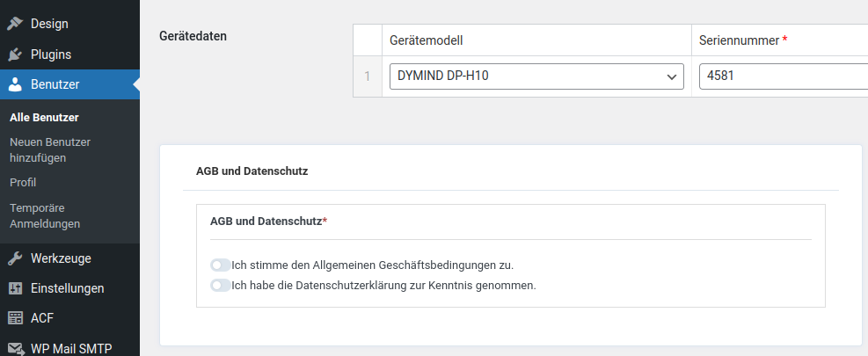Toggle Datenschutzerklärung acknowledgement switch
The height and width of the screenshot is (356, 868).
pyautogui.click(x=221, y=286)
